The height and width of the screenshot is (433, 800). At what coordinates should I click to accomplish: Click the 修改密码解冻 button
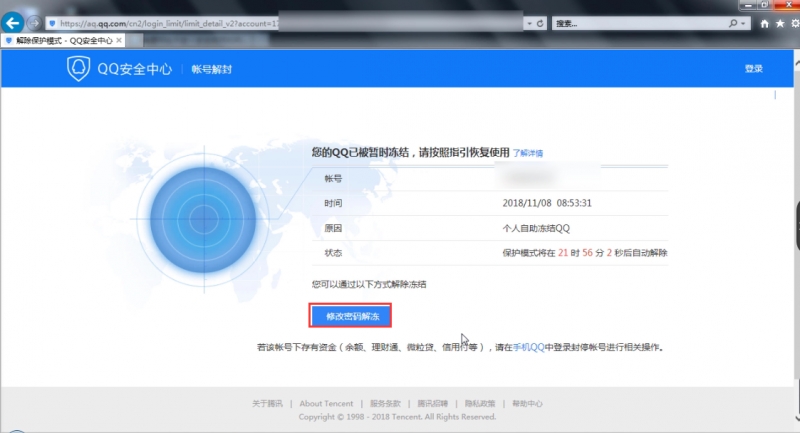[351, 316]
